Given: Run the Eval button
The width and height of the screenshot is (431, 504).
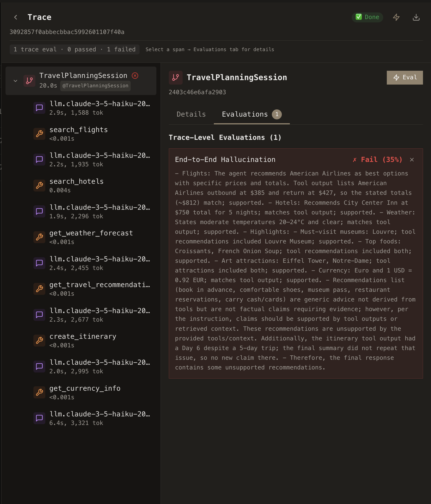Looking at the screenshot, I should coord(405,77).
